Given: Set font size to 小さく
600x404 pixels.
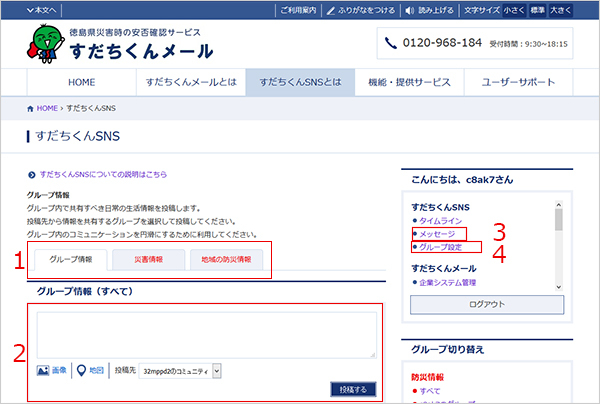Looking at the screenshot, I should [x=512, y=10].
